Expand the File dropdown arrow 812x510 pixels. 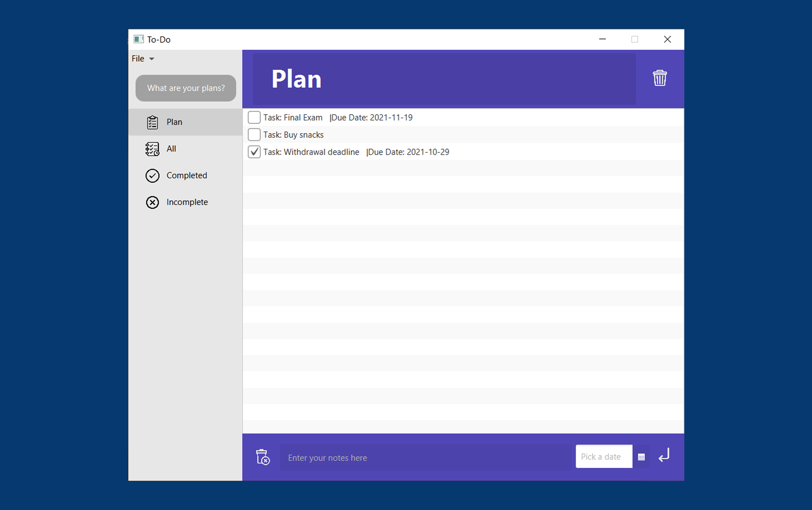[152, 59]
